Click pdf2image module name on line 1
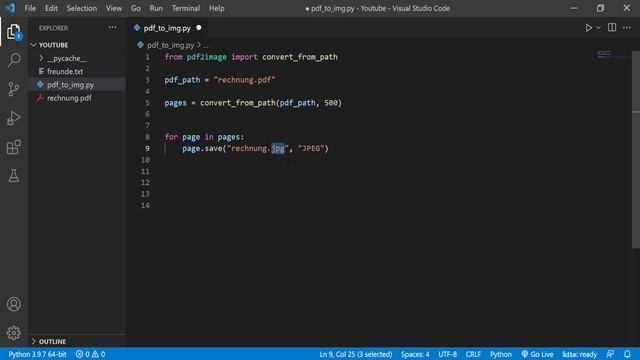Image resolution: width=640 pixels, height=360 pixels. click(207, 57)
